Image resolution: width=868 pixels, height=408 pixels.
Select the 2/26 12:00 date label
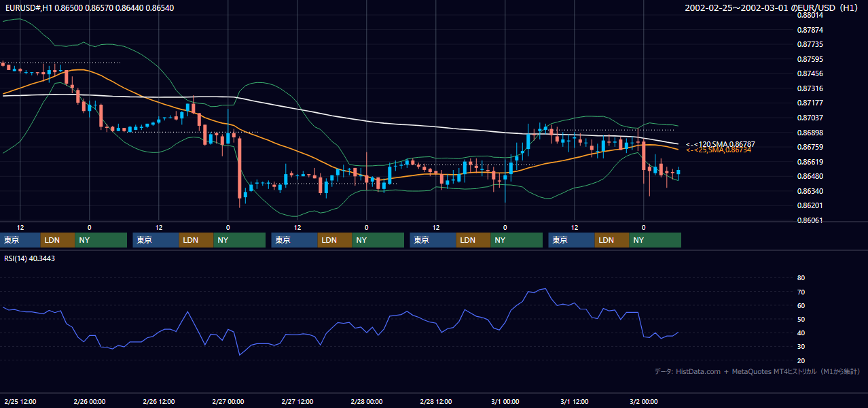158,402
